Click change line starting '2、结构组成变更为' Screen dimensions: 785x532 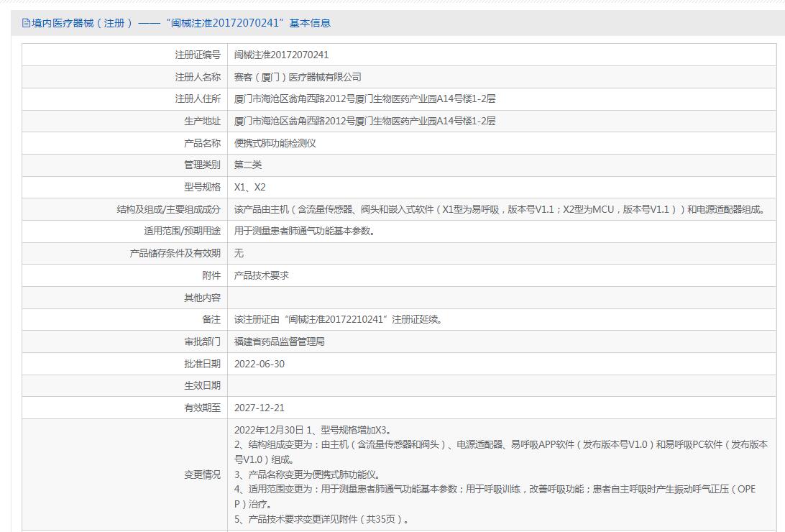coord(500,452)
